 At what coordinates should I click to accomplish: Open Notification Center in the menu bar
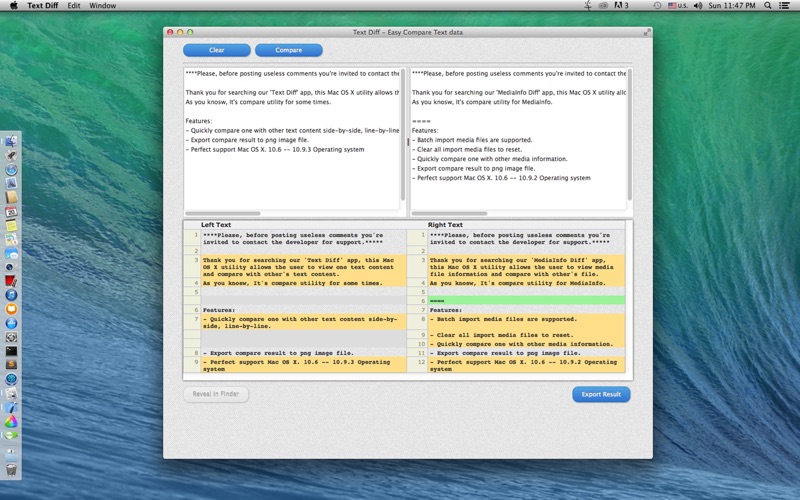click(784, 5)
